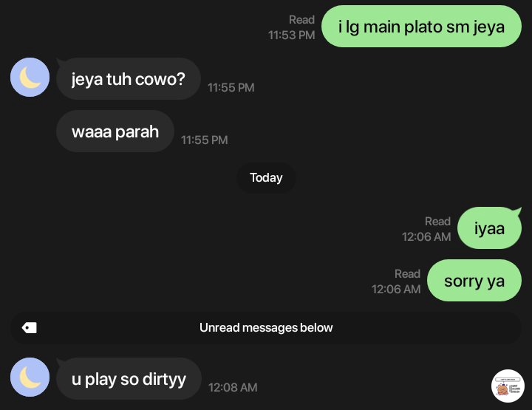
Task: Click the 11:53 PM timestamp
Action: click(292, 35)
